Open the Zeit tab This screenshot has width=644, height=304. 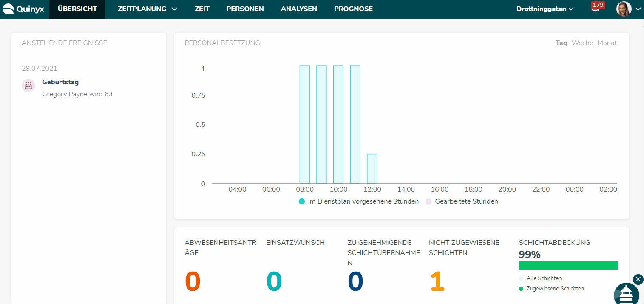coord(202,9)
